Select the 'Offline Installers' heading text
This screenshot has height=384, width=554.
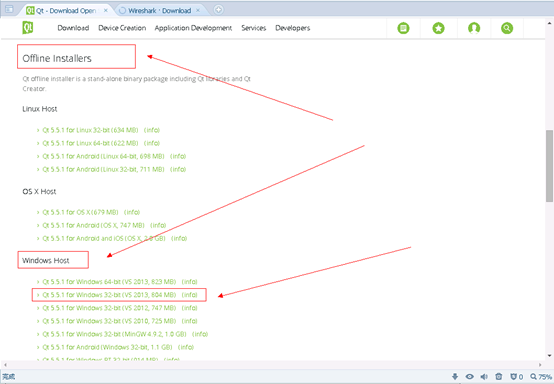tap(57, 58)
